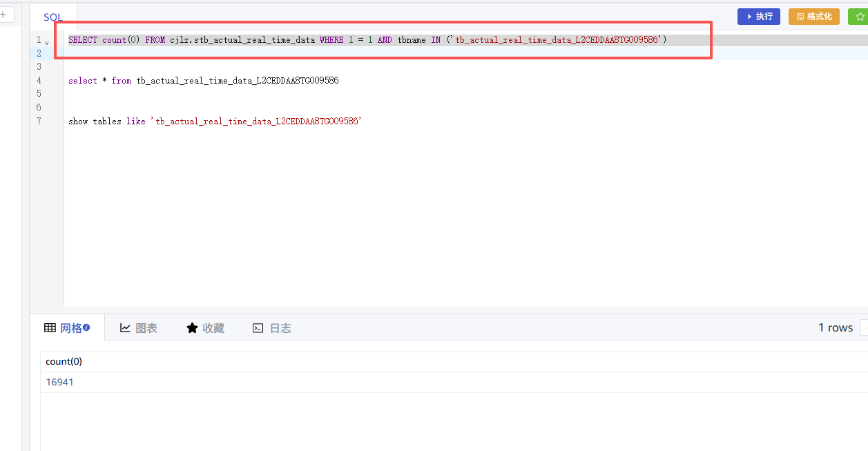Open the SQL editor tab

coord(52,17)
